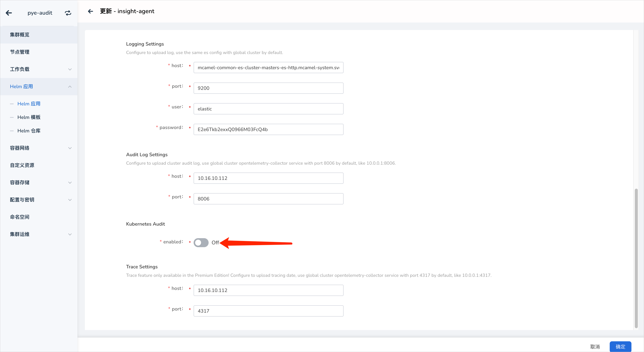Expand the 容器存储 menu
Image resolution: width=644 pixels, height=352 pixels.
(x=39, y=183)
